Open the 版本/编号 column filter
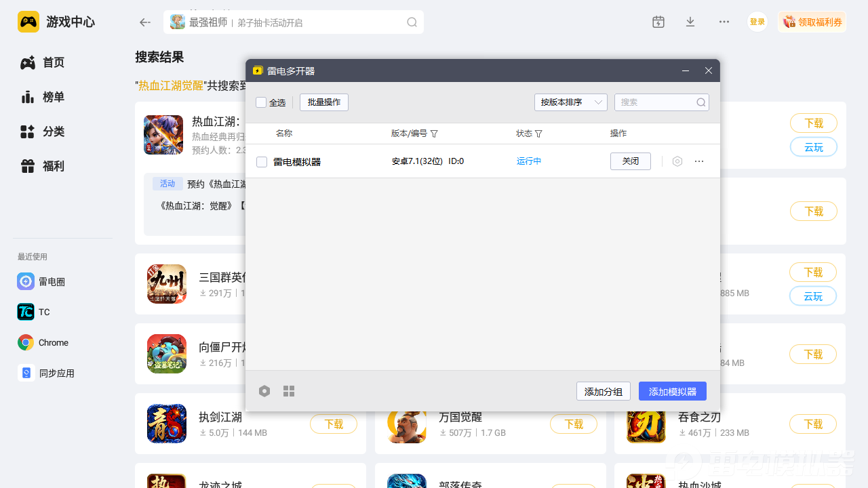 [x=434, y=134]
